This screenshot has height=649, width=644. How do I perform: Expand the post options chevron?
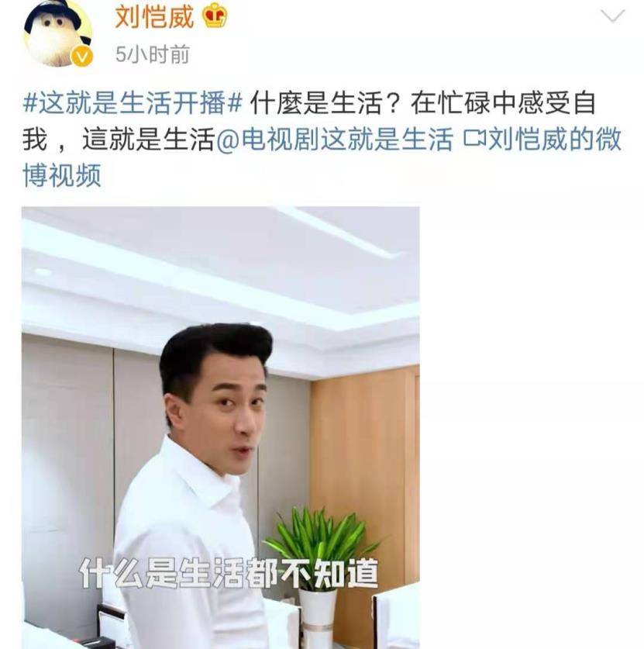[x=612, y=16]
